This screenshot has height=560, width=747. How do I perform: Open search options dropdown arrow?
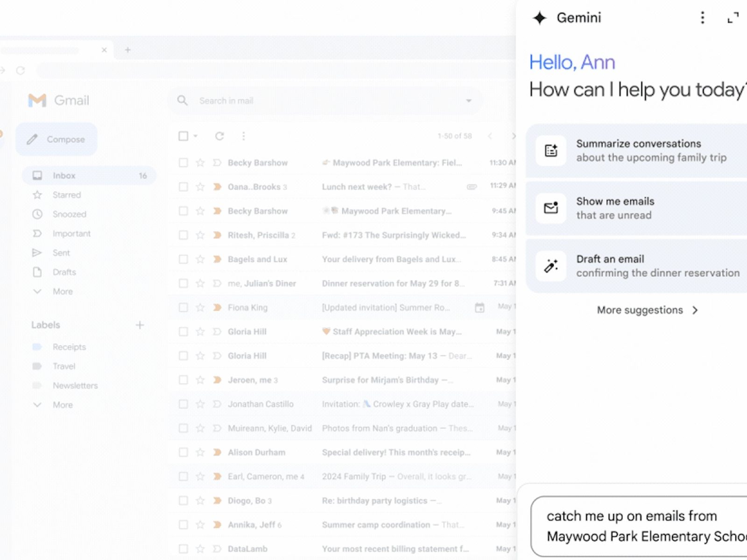pyautogui.click(x=468, y=101)
